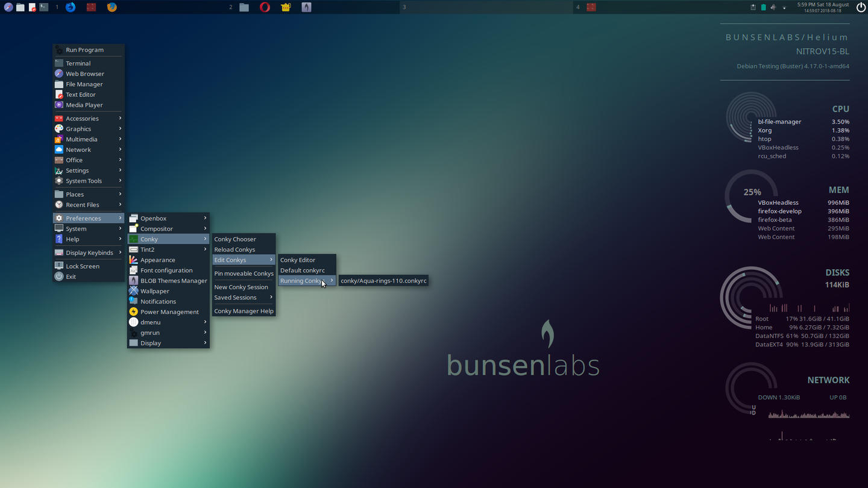
Task: Click the clock showing 5:59 PM Sat 18 August
Action: (x=823, y=5)
